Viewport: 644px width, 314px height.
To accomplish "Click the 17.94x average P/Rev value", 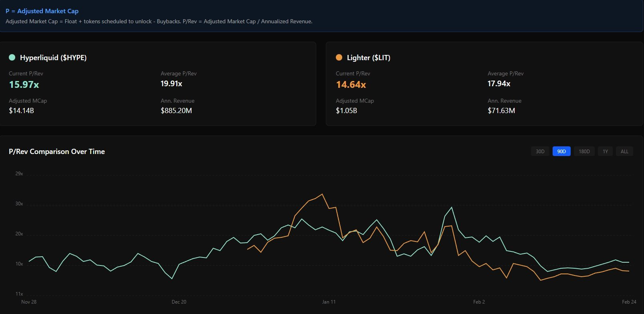I will (x=499, y=83).
